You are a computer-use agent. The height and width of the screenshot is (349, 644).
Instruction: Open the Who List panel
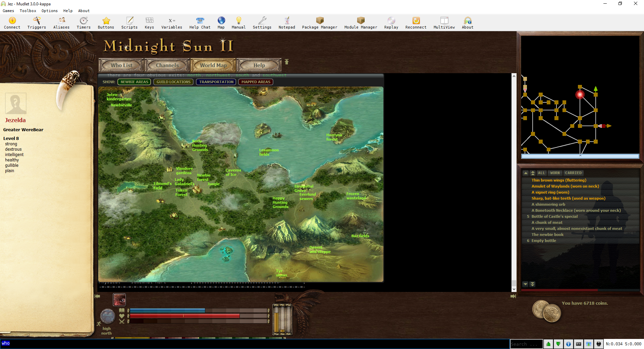(121, 65)
